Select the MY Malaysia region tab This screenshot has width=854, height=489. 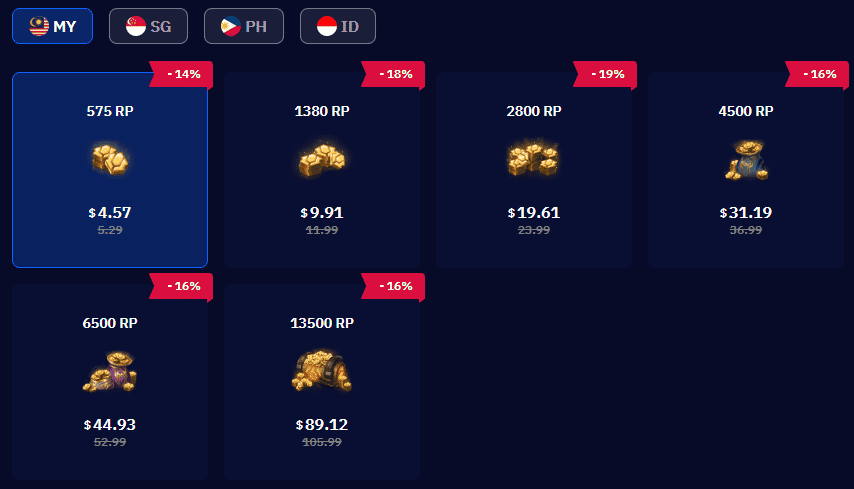52,26
